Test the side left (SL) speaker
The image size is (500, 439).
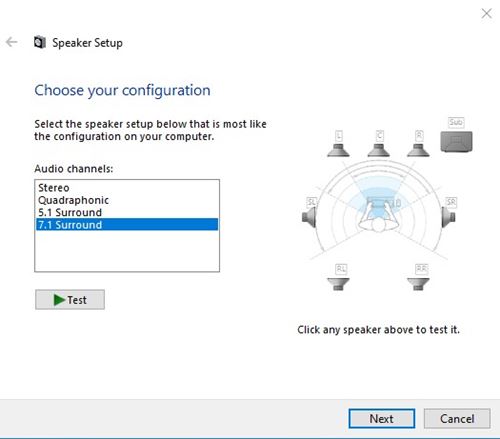tap(309, 217)
